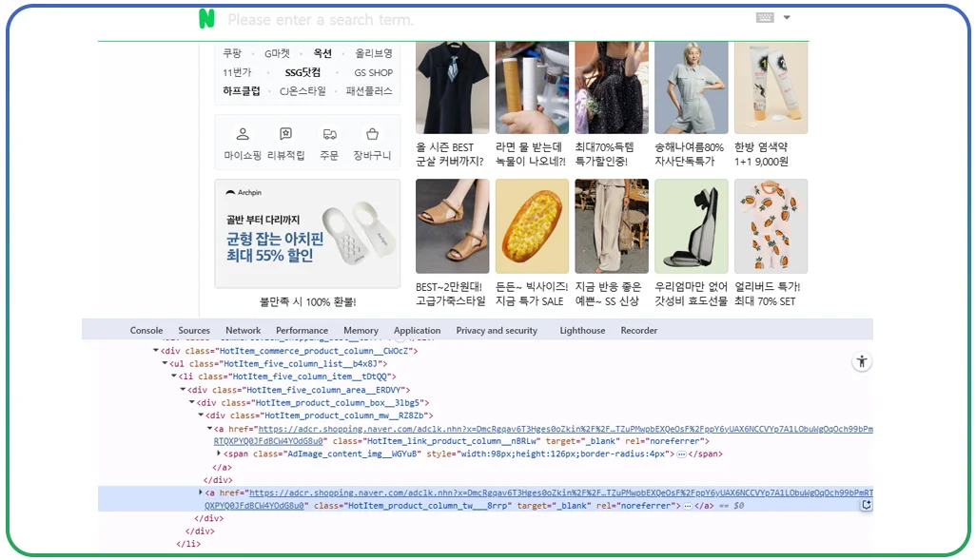Open My Shopping (마이쇼핑) person icon
The width and height of the screenshot is (976, 560).
pyautogui.click(x=243, y=135)
